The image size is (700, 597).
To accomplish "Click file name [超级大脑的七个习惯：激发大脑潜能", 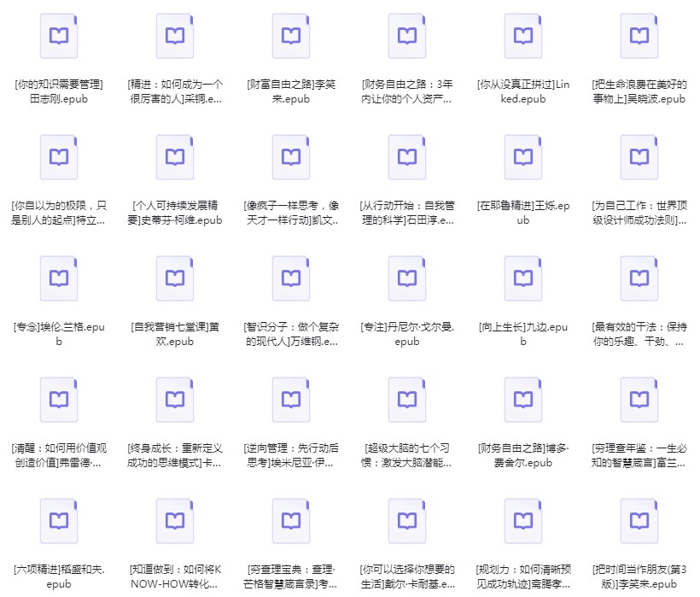I will click(x=407, y=455).
